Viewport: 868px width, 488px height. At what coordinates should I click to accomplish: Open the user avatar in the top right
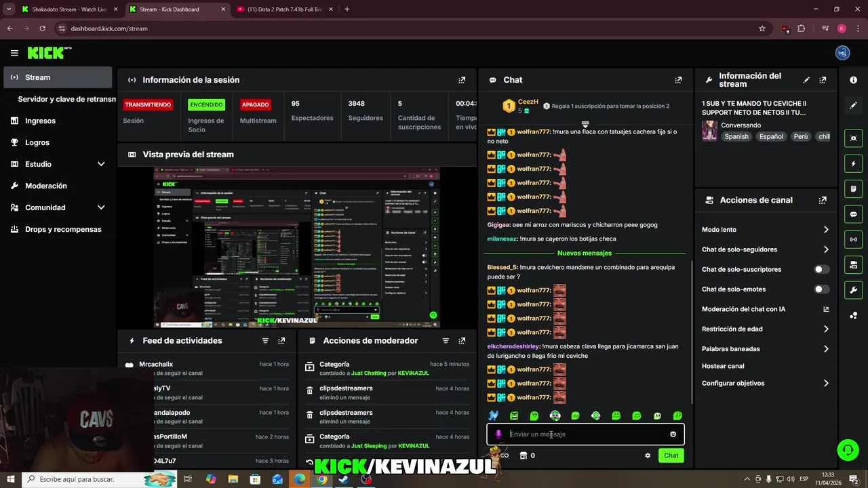point(843,53)
